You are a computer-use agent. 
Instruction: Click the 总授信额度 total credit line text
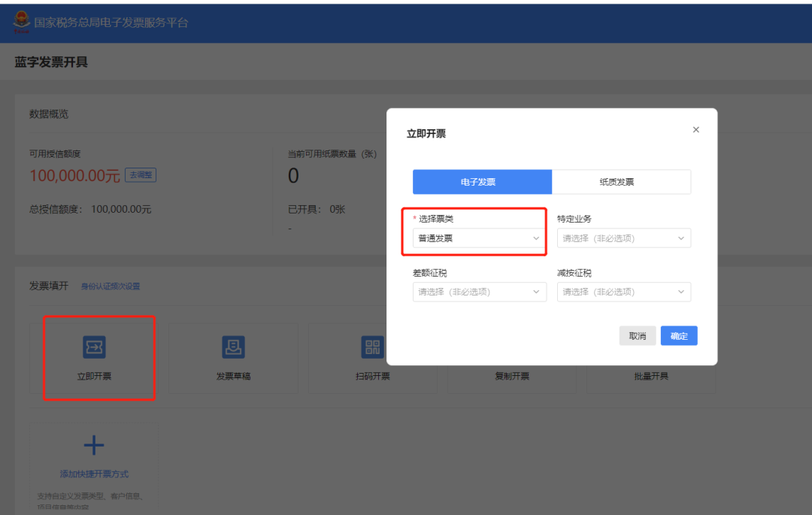(x=90, y=209)
